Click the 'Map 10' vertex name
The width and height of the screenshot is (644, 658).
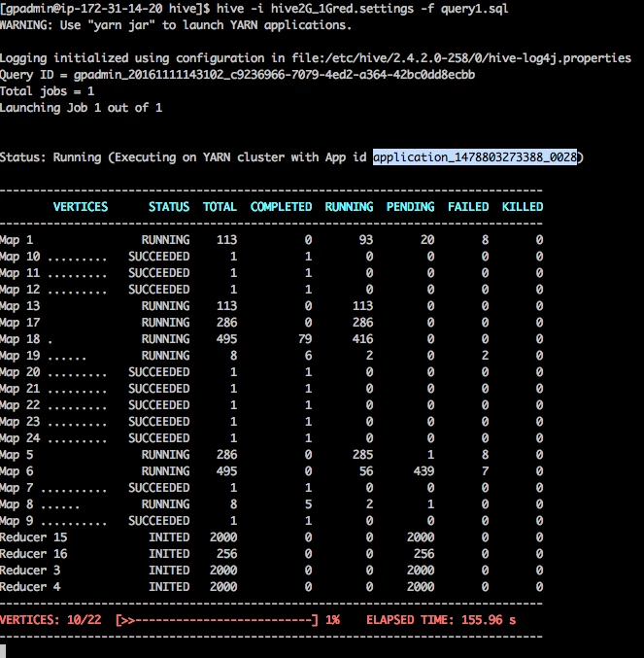tap(20, 257)
